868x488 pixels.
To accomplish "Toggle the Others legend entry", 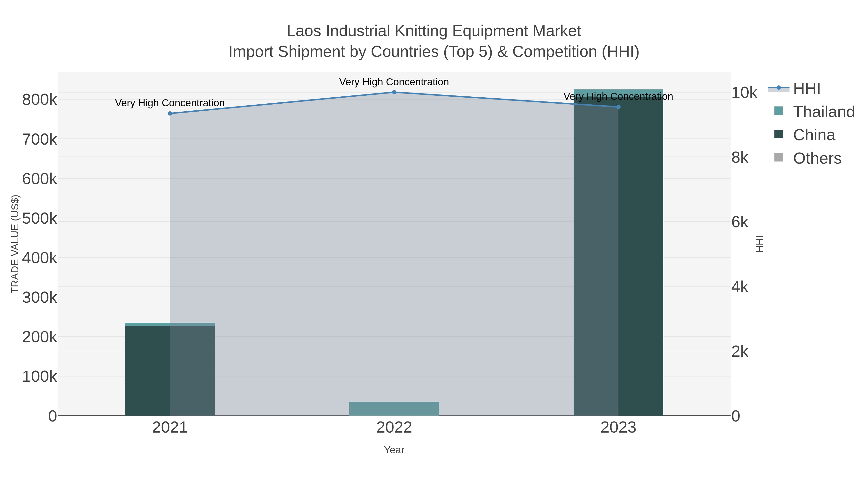I will point(808,158).
